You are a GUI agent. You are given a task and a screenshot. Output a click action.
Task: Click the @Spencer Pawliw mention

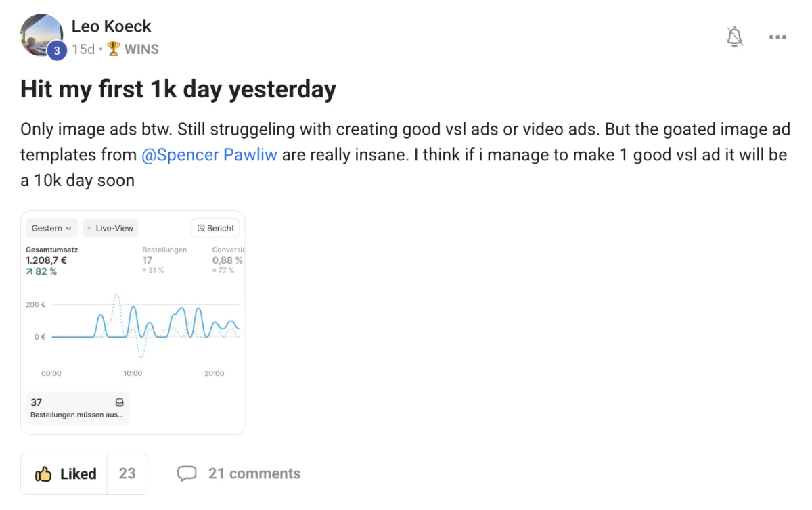click(x=209, y=155)
